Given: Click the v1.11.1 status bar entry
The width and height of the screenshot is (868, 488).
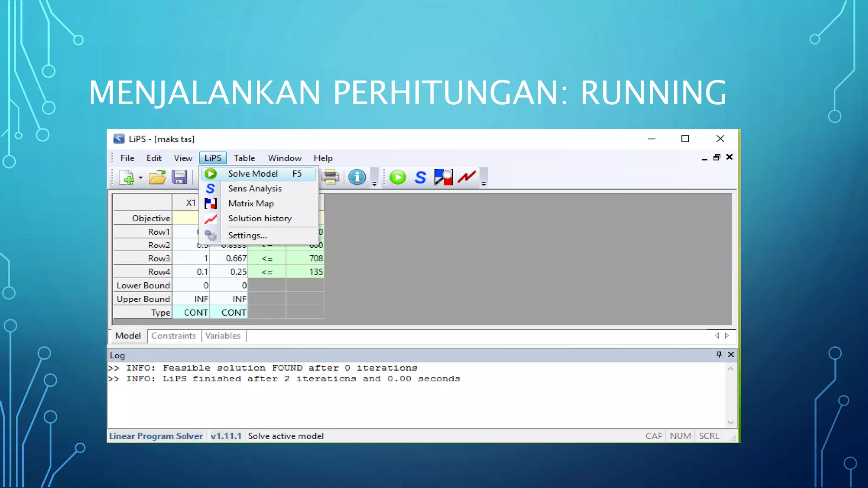Looking at the screenshot, I should click(x=226, y=436).
